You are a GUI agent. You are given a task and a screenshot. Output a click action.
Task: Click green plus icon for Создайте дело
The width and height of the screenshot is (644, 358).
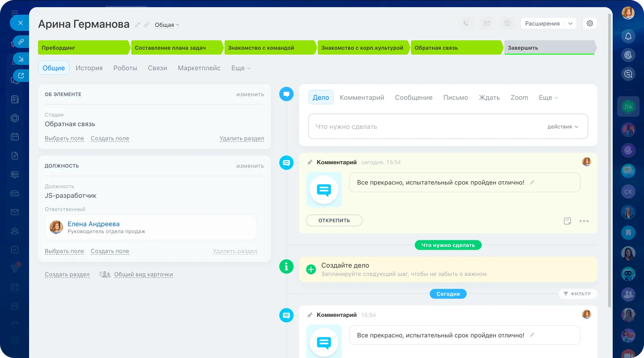tap(311, 269)
